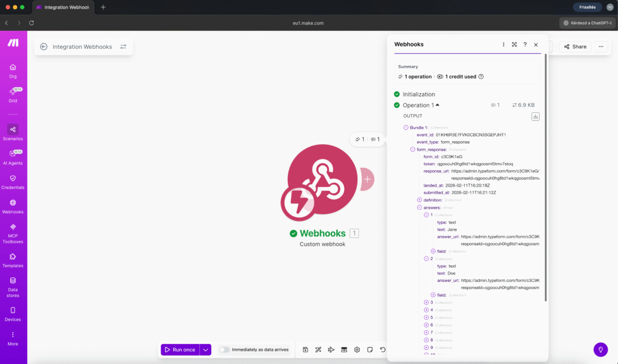Click the Run once button

[183, 349]
